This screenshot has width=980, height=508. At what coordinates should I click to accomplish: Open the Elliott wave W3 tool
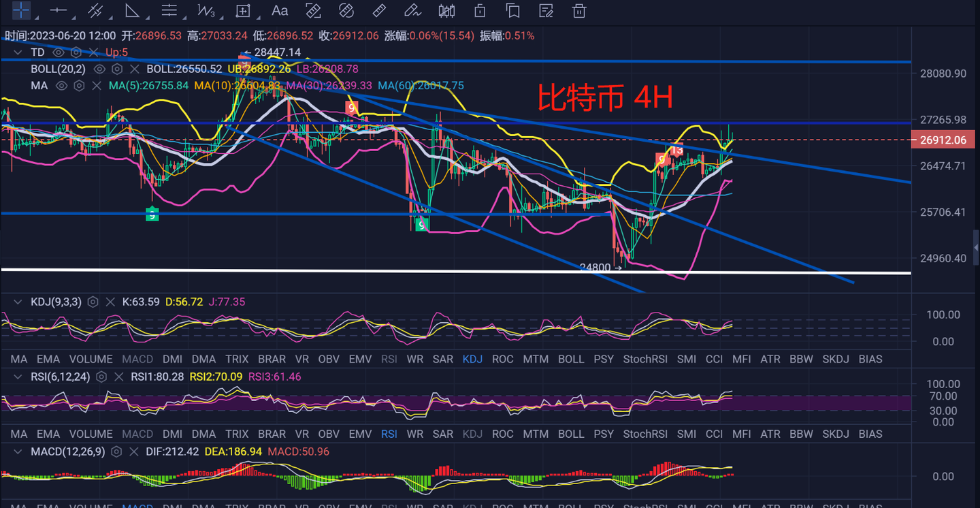206,10
